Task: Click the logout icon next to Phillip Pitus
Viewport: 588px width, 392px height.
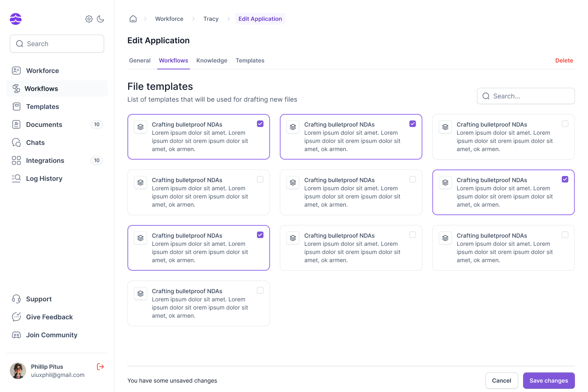Action: click(100, 367)
